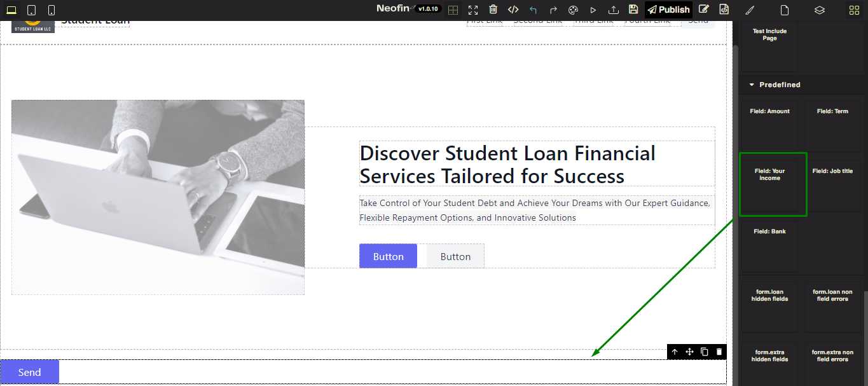The height and width of the screenshot is (386, 868).
Task: Open the blocks panel icon
Action: (x=854, y=10)
